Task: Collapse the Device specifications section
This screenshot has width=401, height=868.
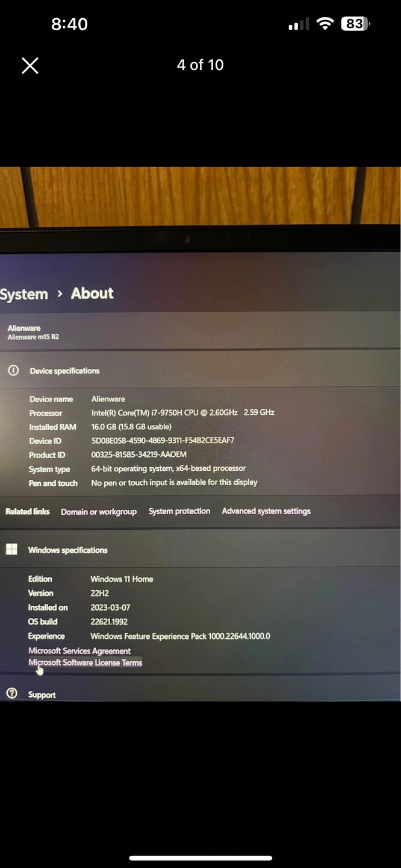Action: point(65,371)
